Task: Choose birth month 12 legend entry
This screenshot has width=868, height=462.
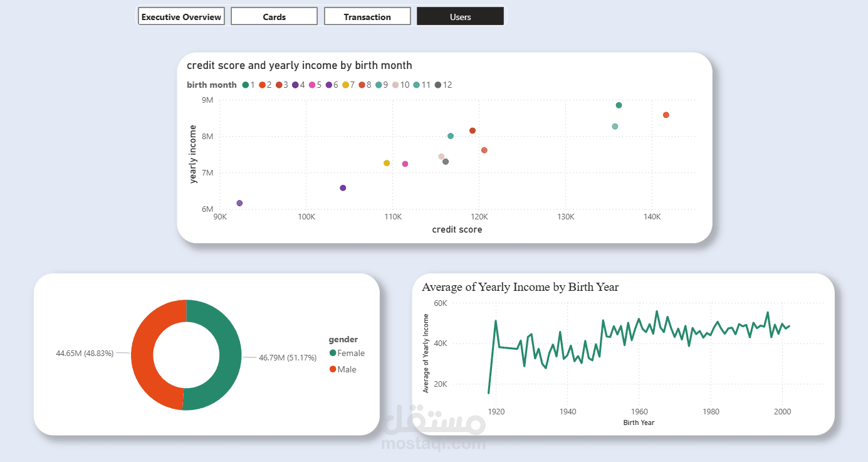Action: tap(443, 85)
